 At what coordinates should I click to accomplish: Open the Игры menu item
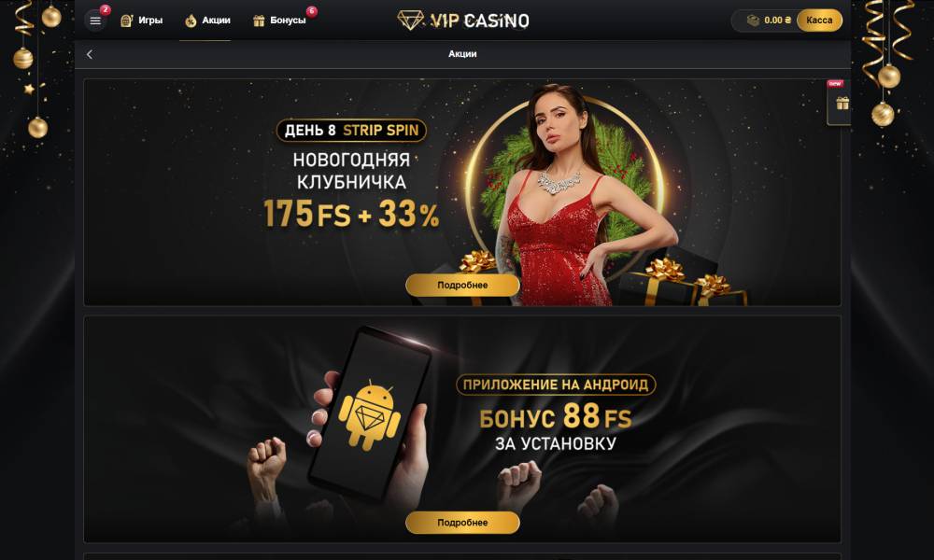point(142,21)
